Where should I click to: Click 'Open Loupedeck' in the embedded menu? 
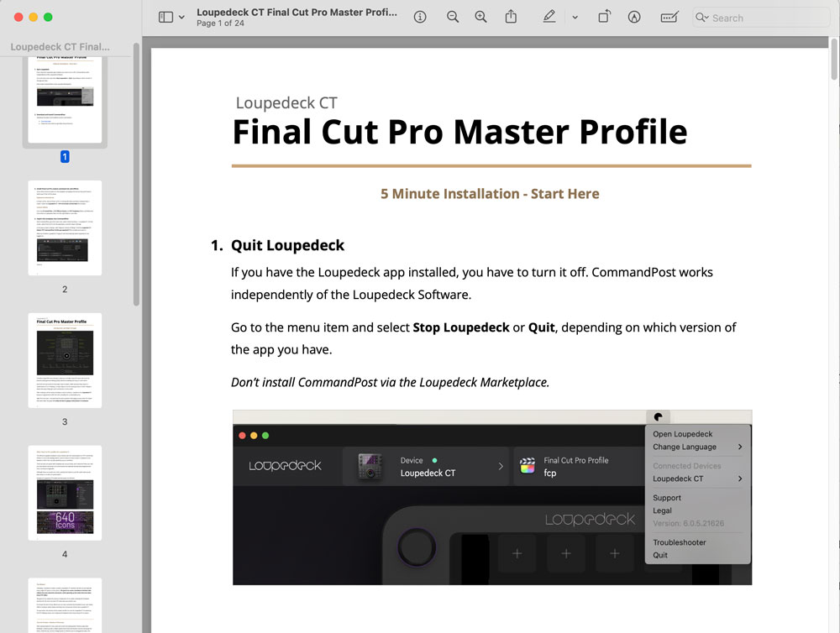682,434
